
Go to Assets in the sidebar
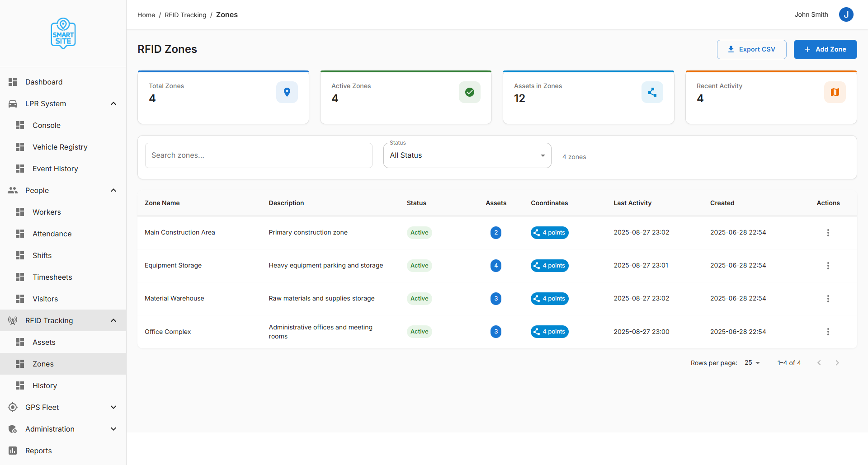(x=44, y=342)
